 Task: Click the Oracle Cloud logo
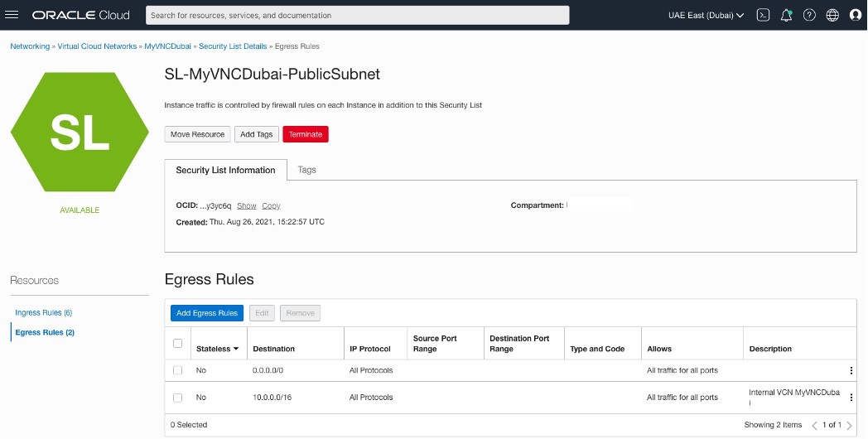tap(81, 15)
